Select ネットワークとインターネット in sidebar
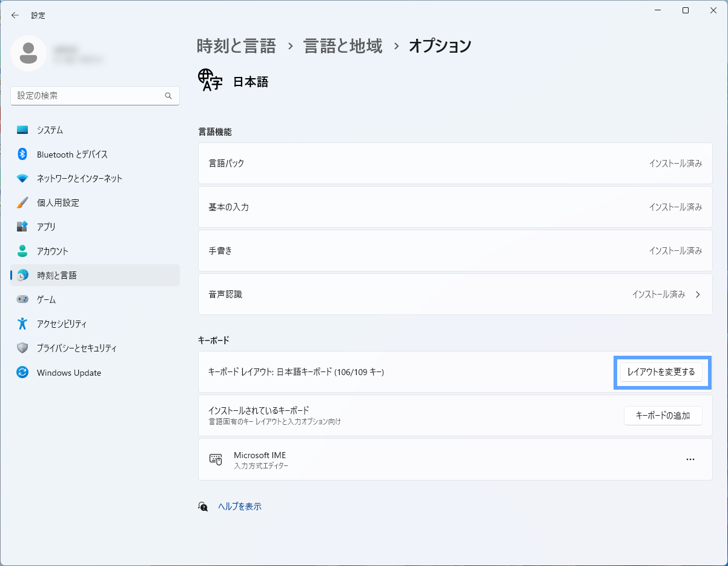Screen dimensions: 728x566 95,179
